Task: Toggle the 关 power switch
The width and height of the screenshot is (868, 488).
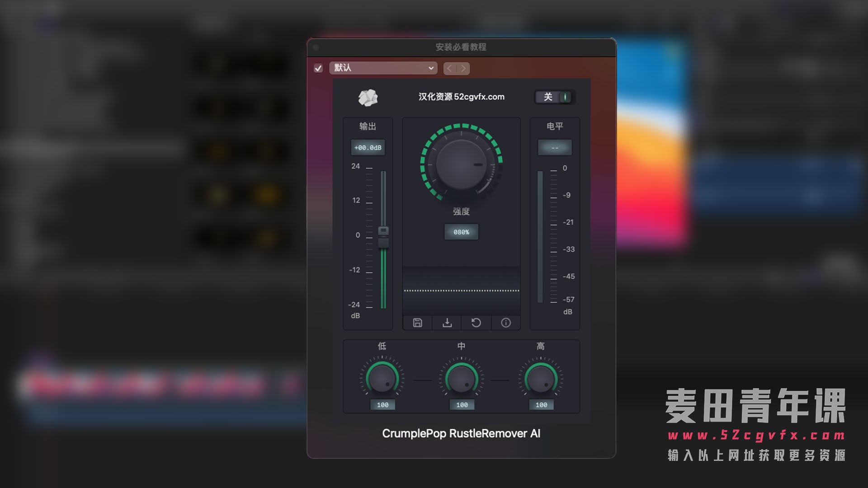Action: click(x=555, y=97)
